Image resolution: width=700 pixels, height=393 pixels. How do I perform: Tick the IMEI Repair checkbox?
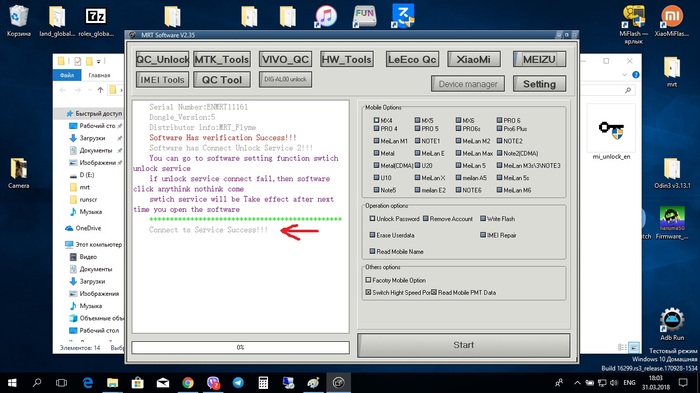click(483, 235)
